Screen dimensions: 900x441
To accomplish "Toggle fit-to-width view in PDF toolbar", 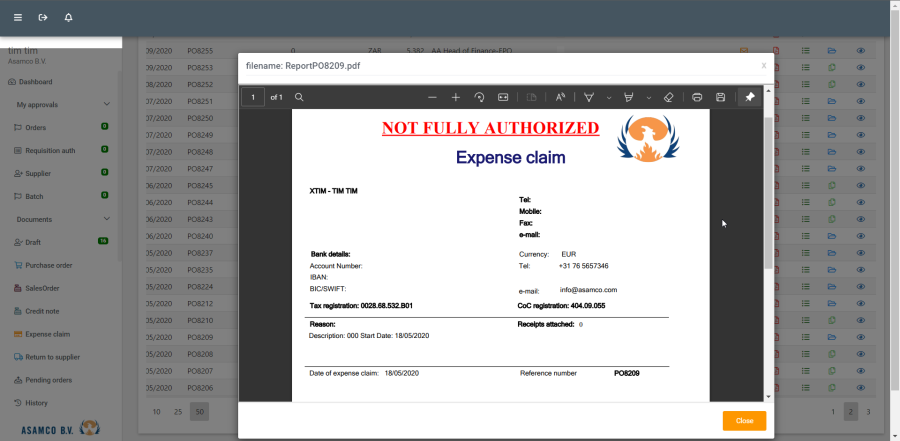I will (x=503, y=97).
